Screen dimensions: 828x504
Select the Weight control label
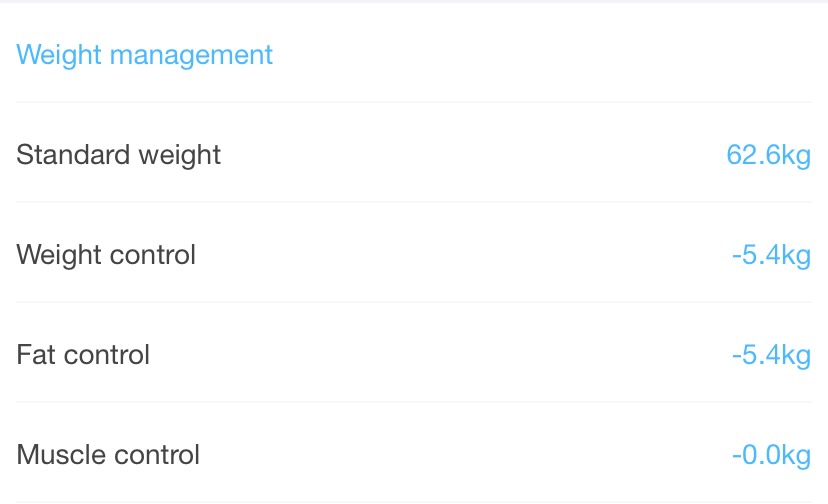(x=106, y=255)
